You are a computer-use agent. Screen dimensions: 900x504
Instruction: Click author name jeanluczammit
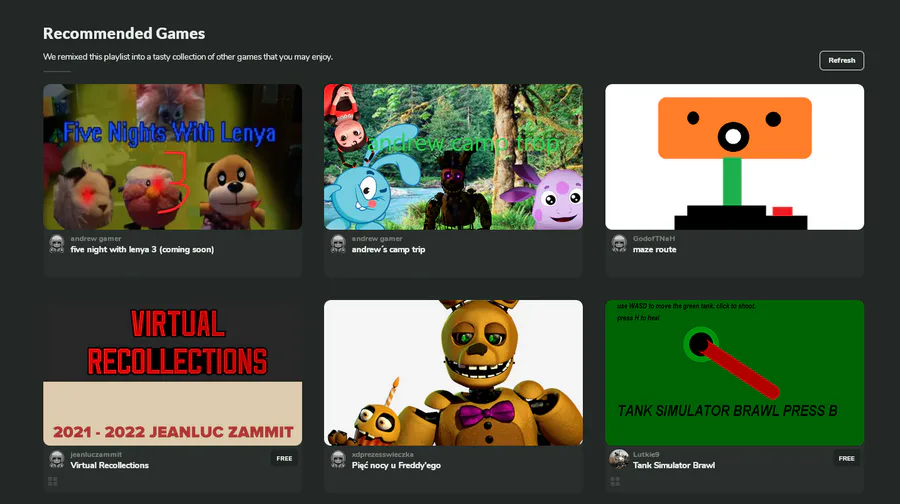point(96,455)
